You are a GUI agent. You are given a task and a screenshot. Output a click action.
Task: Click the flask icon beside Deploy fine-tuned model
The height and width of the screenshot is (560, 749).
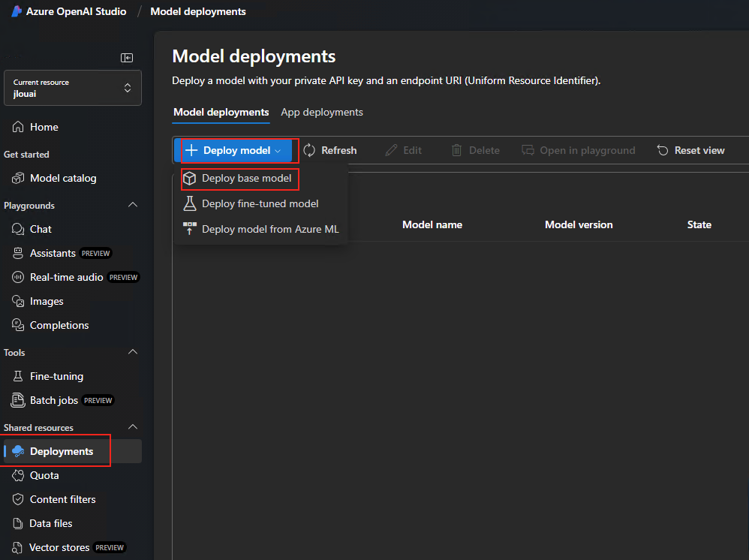(x=190, y=203)
